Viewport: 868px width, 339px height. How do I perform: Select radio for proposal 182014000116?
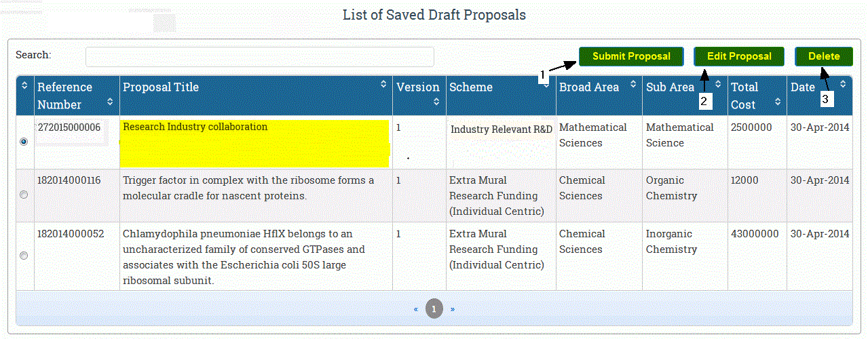[x=24, y=195]
